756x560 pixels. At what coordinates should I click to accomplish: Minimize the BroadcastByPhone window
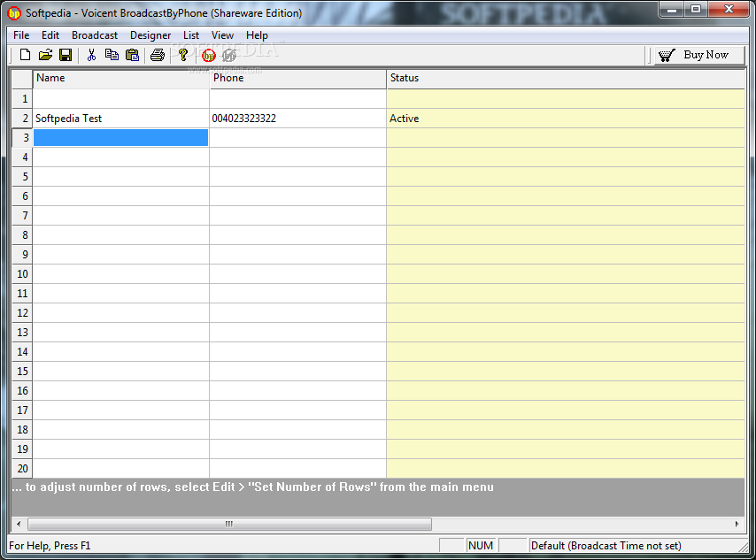click(672, 10)
